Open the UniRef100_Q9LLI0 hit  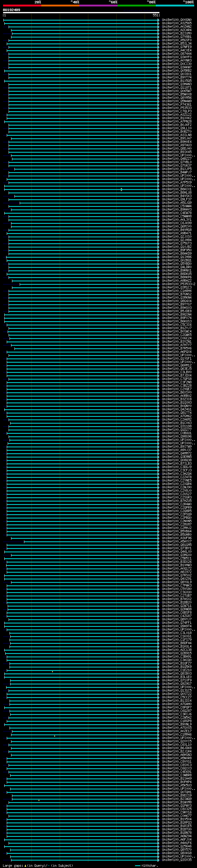(177, 128)
